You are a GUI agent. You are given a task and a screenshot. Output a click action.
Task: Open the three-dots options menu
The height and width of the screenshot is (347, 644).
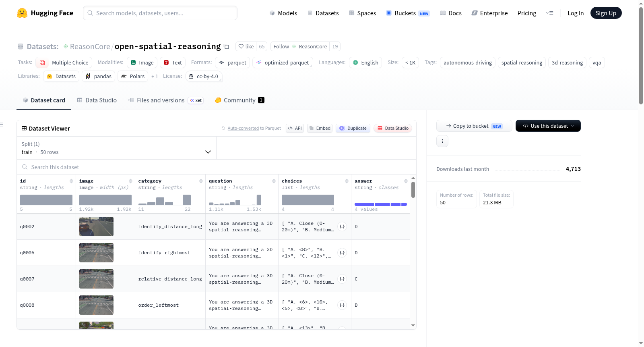click(442, 141)
